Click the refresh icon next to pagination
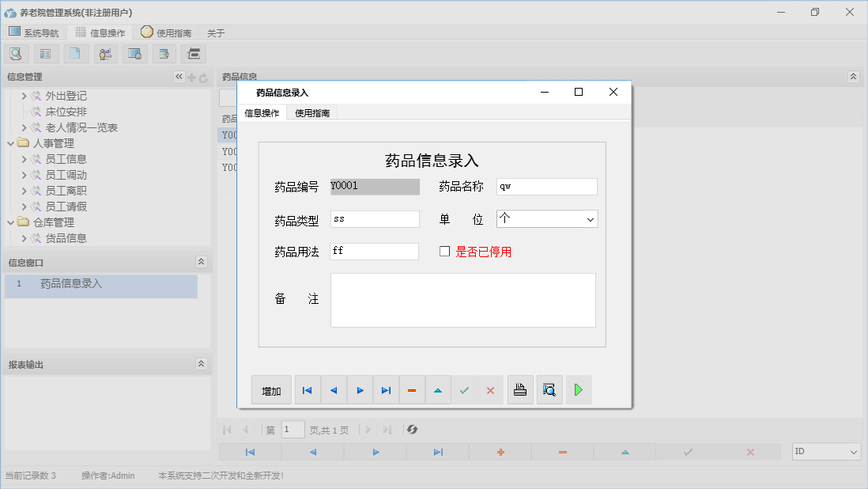The image size is (868, 489). click(x=411, y=430)
